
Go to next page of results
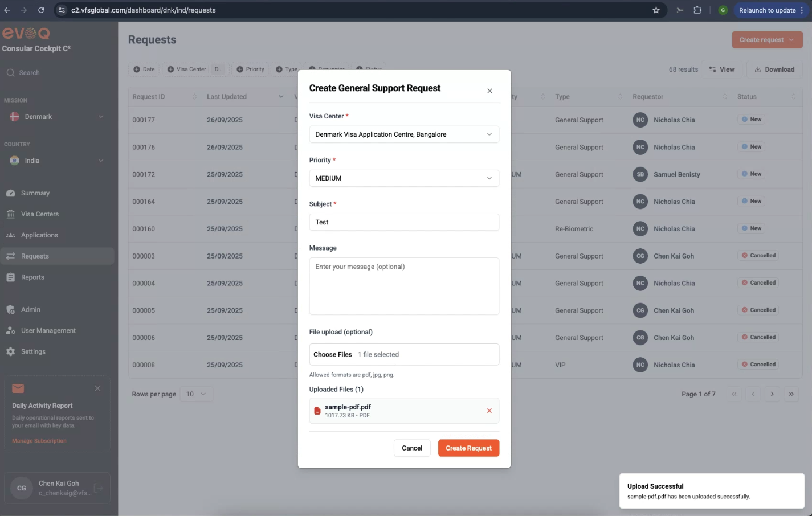point(772,394)
